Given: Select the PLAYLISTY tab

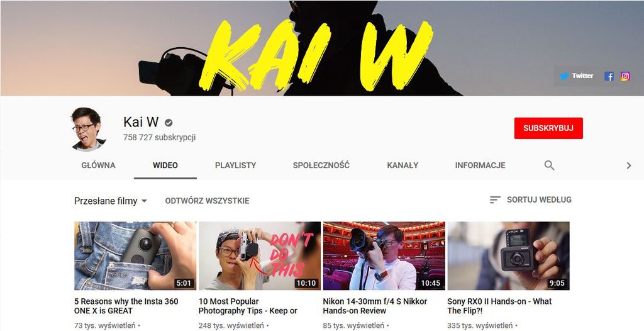Looking at the screenshot, I should (x=235, y=165).
